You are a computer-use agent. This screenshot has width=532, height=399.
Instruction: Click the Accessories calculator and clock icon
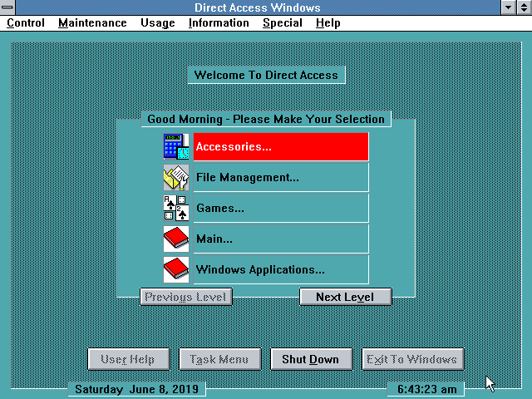coord(176,146)
